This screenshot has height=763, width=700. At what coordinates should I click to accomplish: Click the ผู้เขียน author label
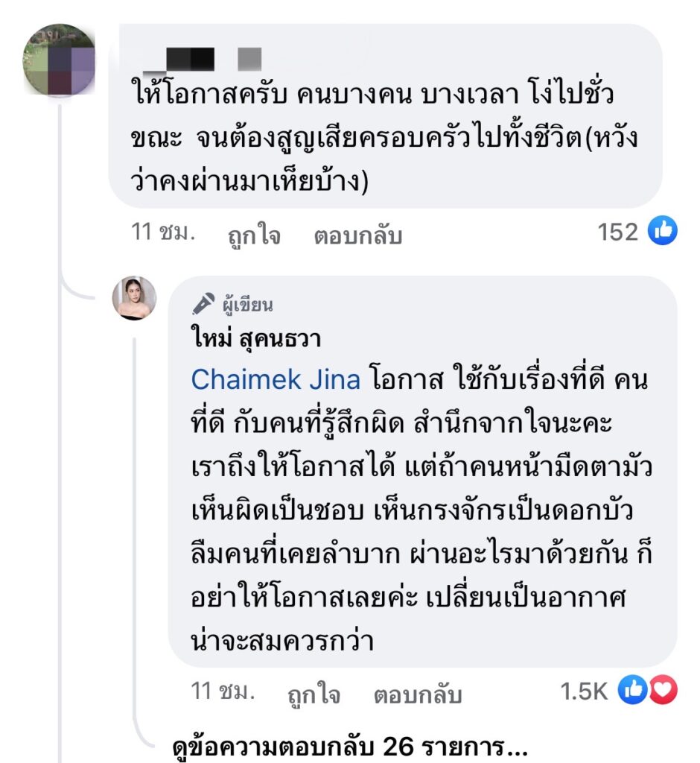247,304
